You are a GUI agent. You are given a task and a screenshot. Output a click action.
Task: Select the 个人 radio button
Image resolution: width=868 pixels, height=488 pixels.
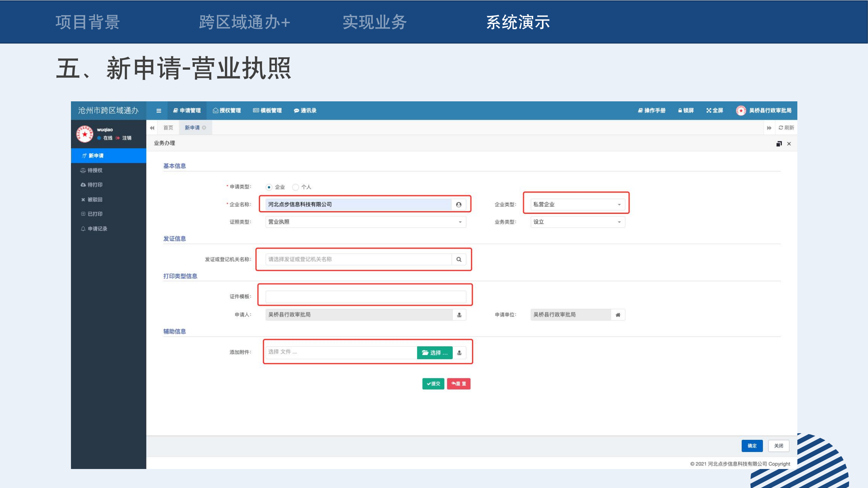tap(296, 187)
